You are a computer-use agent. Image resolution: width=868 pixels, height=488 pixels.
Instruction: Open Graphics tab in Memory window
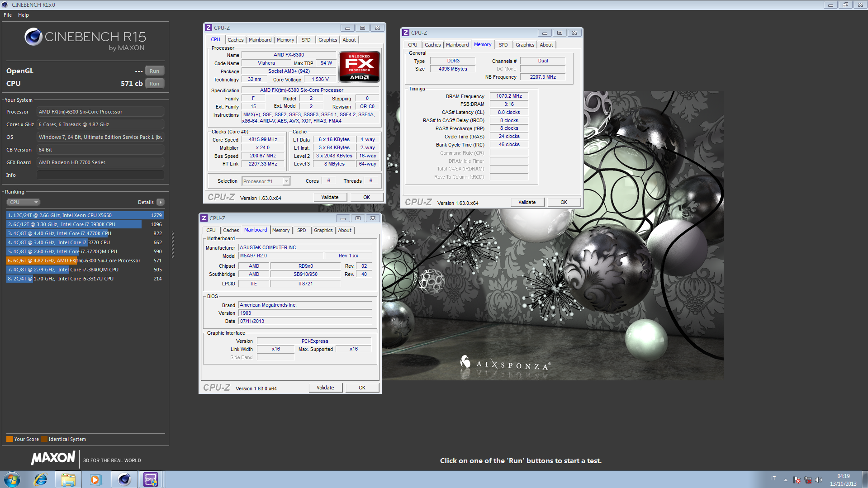[x=525, y=45]
